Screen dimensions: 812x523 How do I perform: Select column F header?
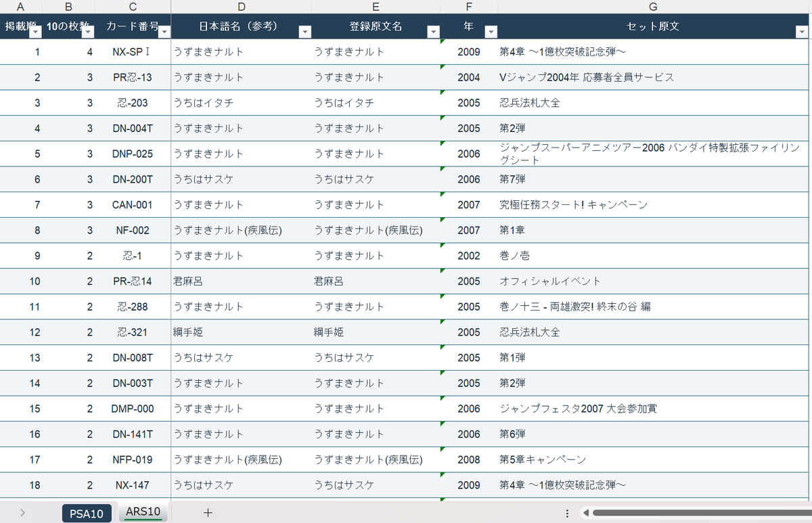pyautogui.click(x=469, y=7)
